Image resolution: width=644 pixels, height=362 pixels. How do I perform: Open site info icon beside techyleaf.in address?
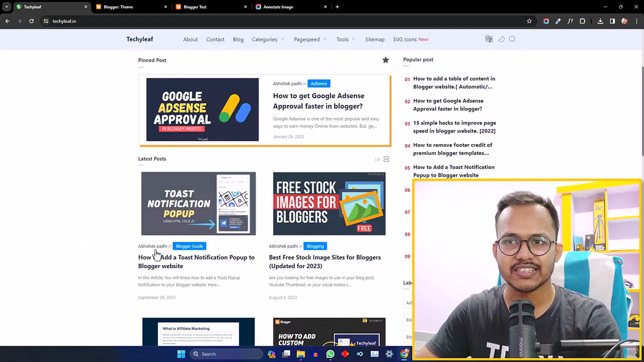click(x=46, y=21)
